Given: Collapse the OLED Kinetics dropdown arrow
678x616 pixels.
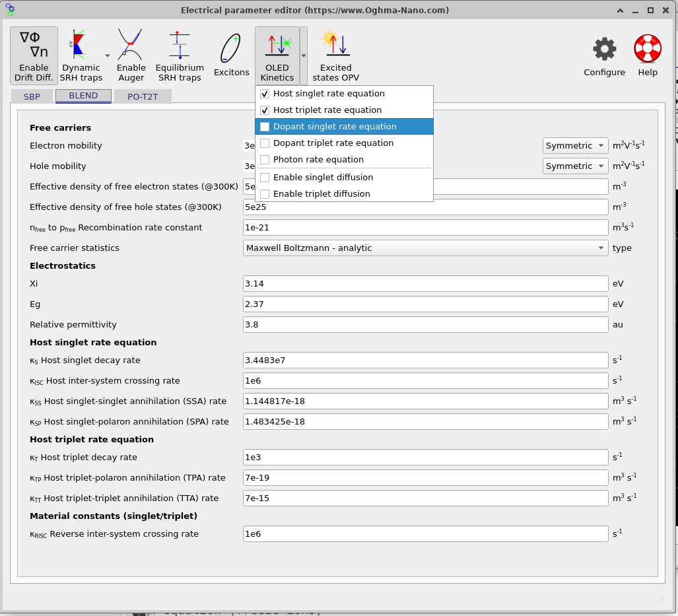Looking at the screenshot, I should (x=304, y=55).
